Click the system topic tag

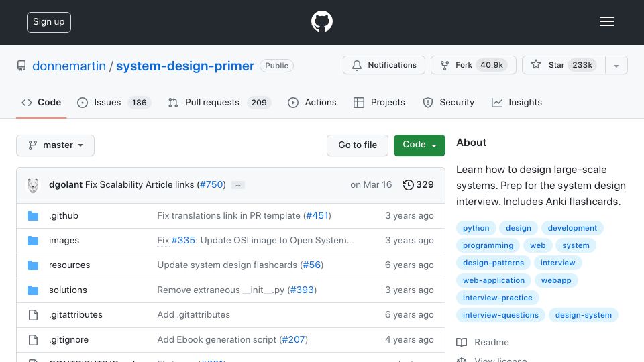tap(576, 245)
